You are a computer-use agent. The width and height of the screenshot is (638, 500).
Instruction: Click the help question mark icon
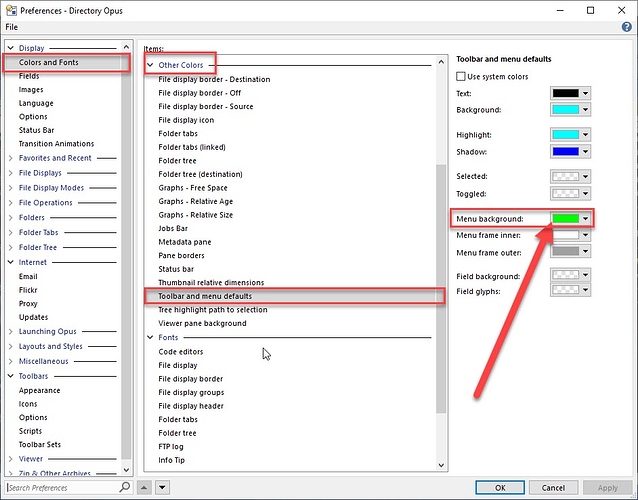click(627, 27)
